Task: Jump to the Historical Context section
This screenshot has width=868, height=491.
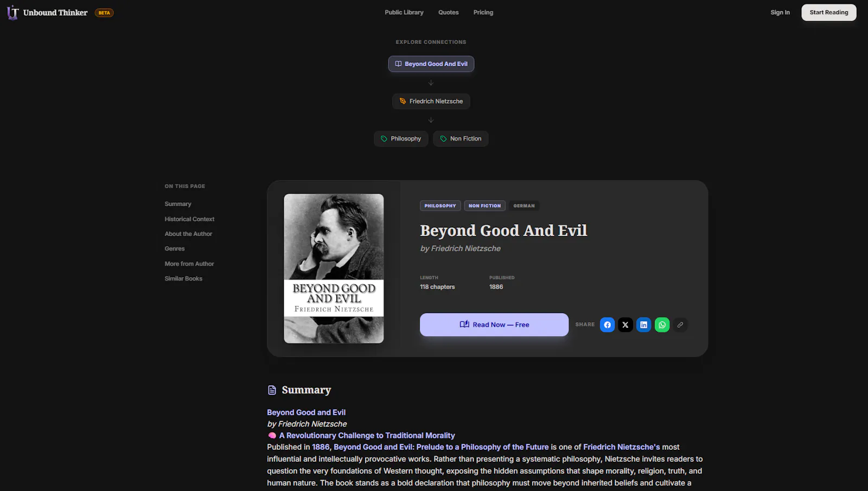Action: (189, 219)
